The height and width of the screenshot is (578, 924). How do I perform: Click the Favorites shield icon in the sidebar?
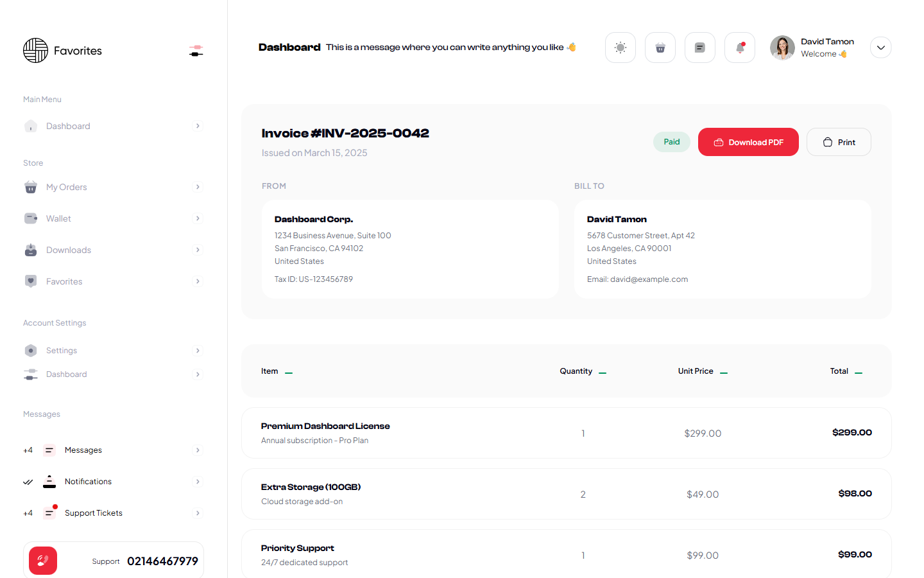coord(31,281)
